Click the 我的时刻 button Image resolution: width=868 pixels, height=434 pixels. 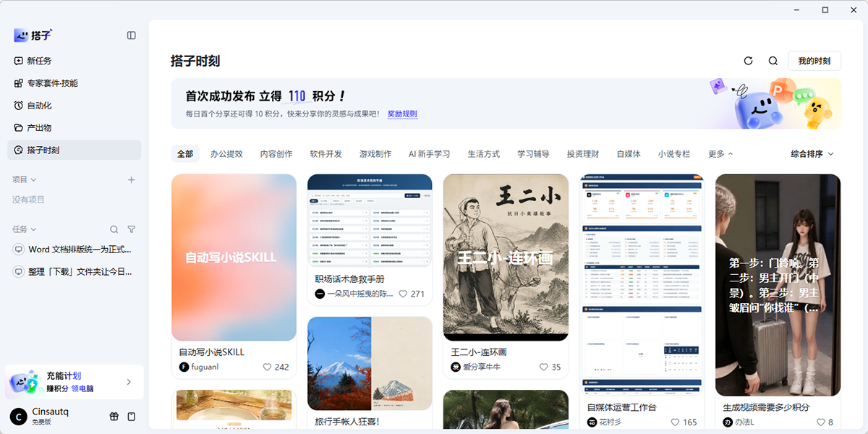coord(814,61)
